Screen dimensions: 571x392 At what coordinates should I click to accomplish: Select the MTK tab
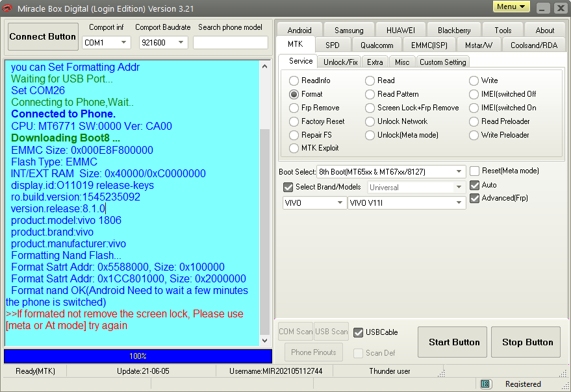pos(296,44)
